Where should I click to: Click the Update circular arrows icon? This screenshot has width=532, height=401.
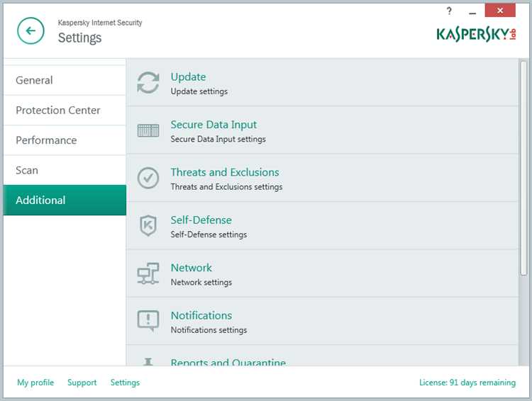click(148, 82)
